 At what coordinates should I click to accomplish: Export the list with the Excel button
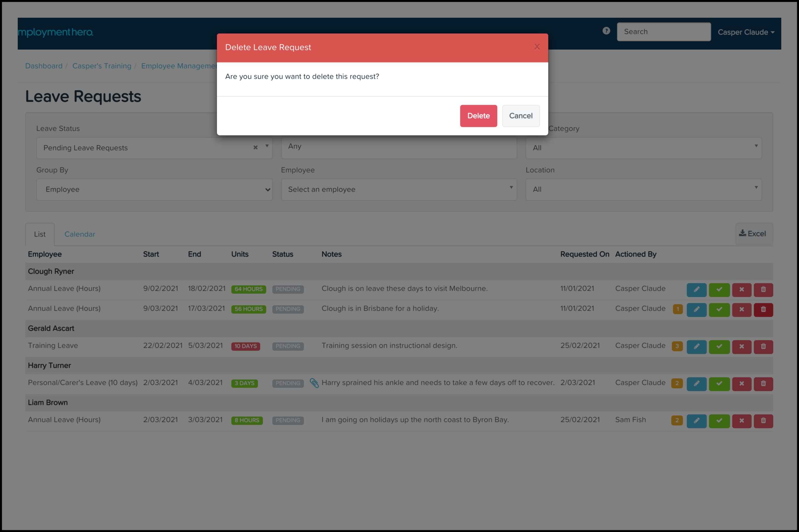(x=754, y=234)
